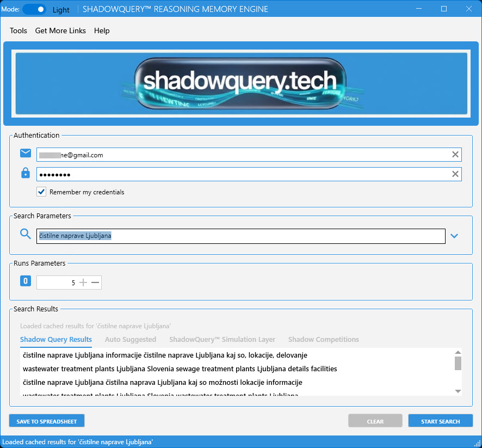
Task: Click the blue runs counter icon
Action: click(x=26, y=281)
